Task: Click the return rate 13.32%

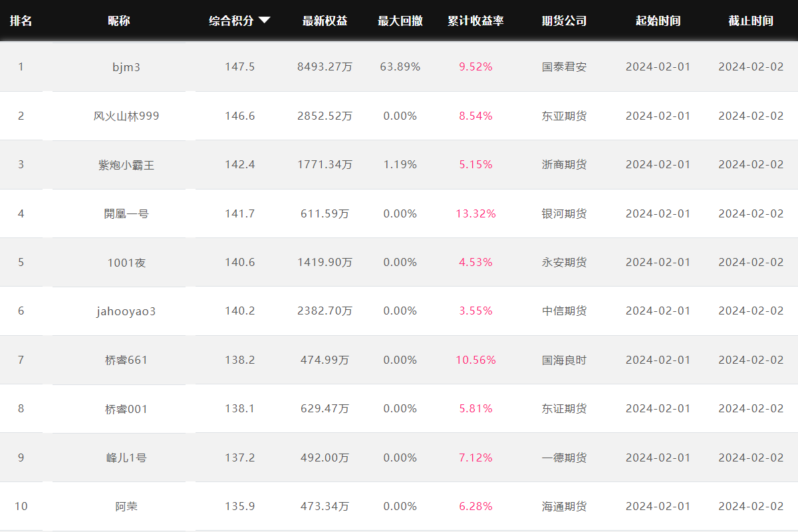Action: click(476, 213)
